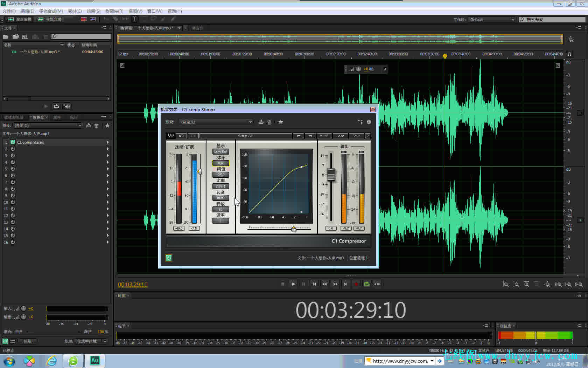This screenshot has width=588, height=368.
Task: Click the ratio value field 2.99:1
Action: [x=220, y=186]
